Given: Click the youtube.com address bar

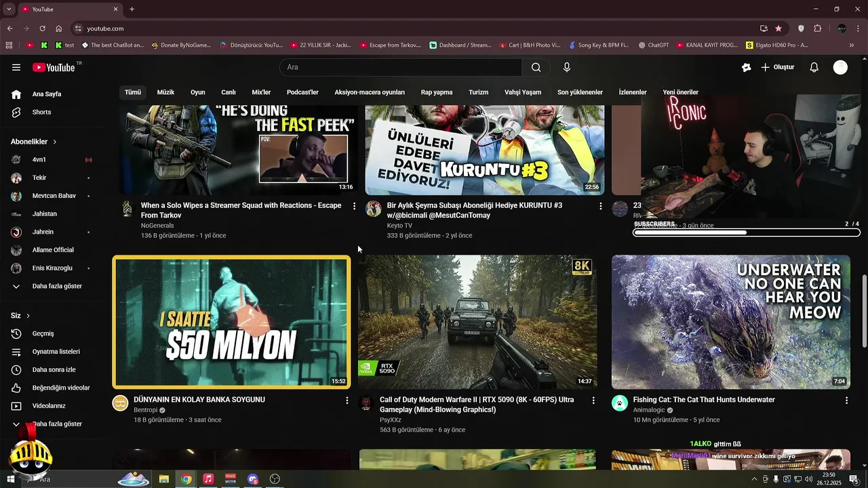Looking at the screenshot, I should coord(420,28).
